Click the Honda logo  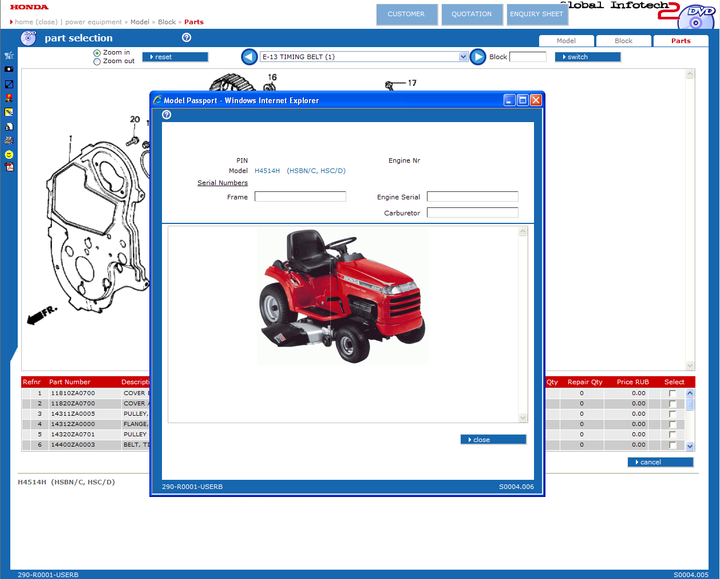point(29,7)
